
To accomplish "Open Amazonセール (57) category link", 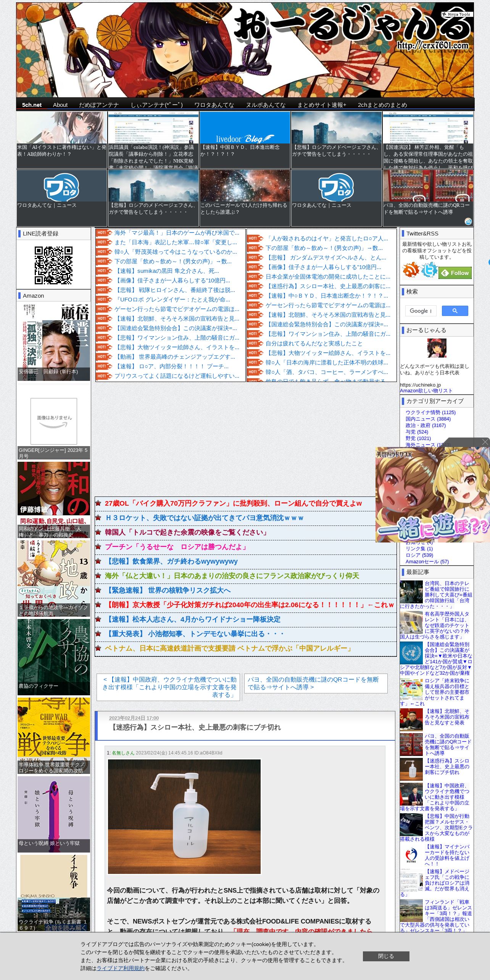I will pyautogui.click(x=427, y=561).
